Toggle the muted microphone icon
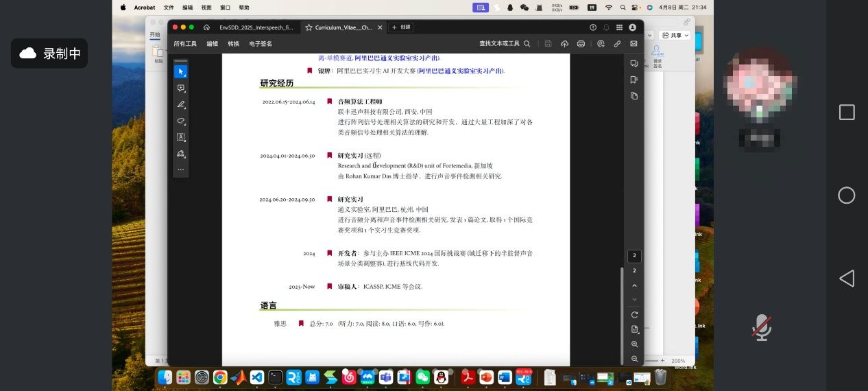Screen dimensions: 868x391 [761, 327]
